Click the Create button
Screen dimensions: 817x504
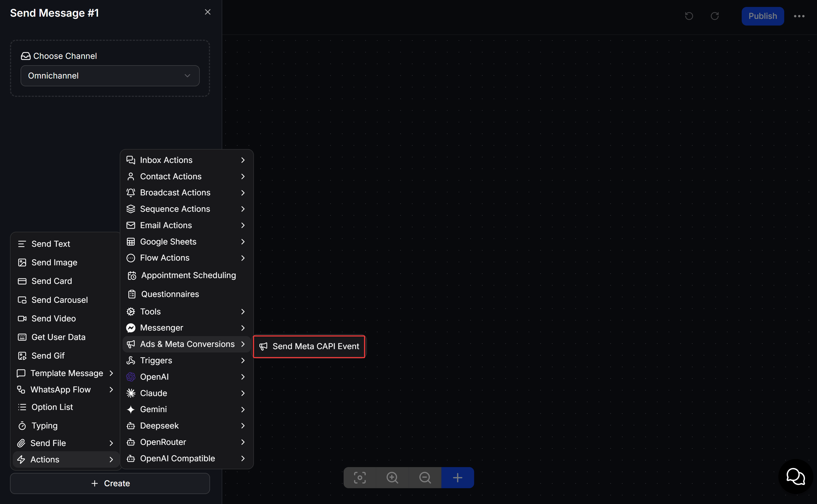point(110,483)
